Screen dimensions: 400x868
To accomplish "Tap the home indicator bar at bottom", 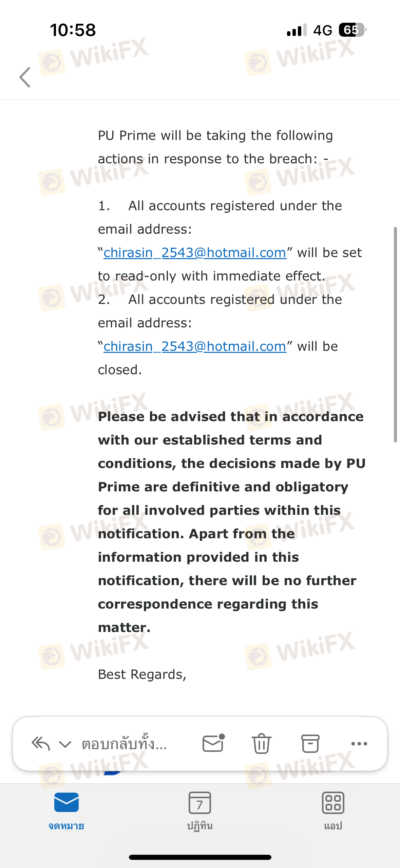I will (x=200, y=857).
